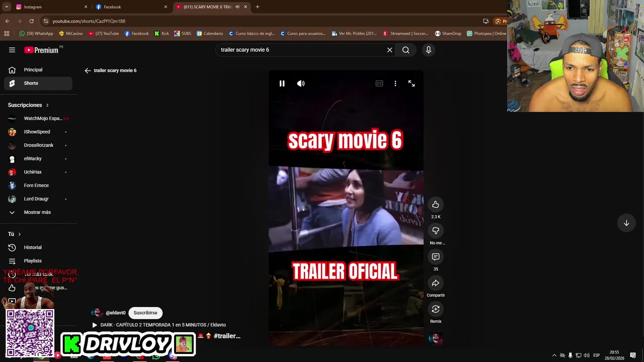Open DrossRotzank channel subscription
Screen dimensions: 644x362
click(38, 145)
